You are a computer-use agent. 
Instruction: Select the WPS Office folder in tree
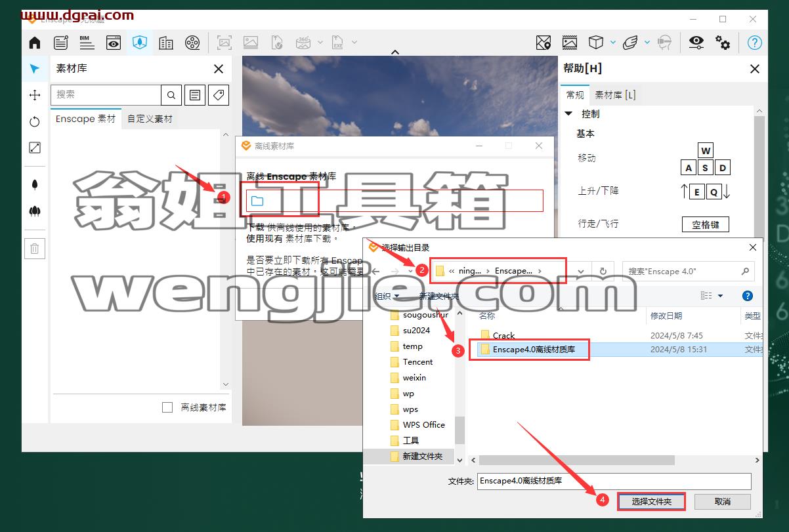[x=424, y=425]
